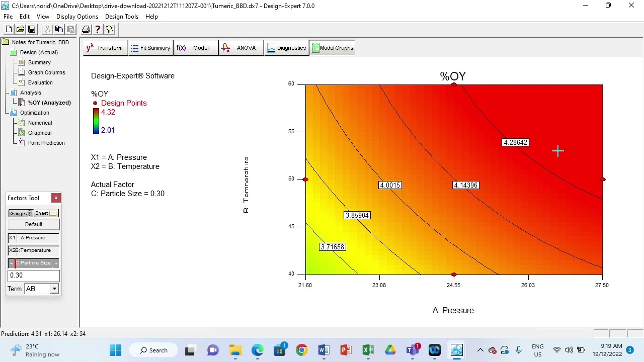Select Summary in the design tree
This screenshot has height=362, width=644.
(39, 62)
